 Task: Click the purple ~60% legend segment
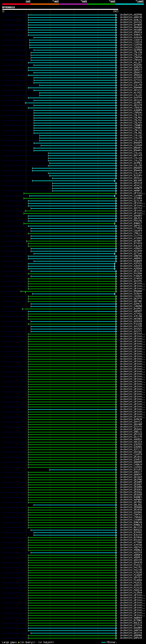(x=73, y=4)
